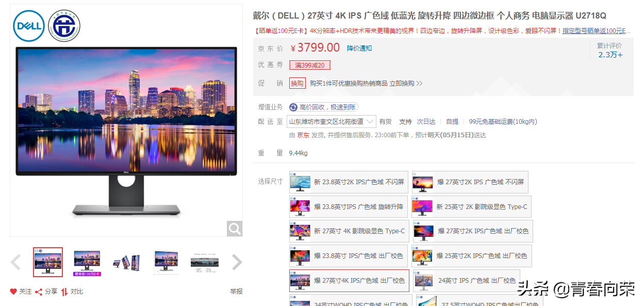644x306 pixels.
Task: Select the second product thumbnail with purple banner
Action: click(x=87, y=262)
